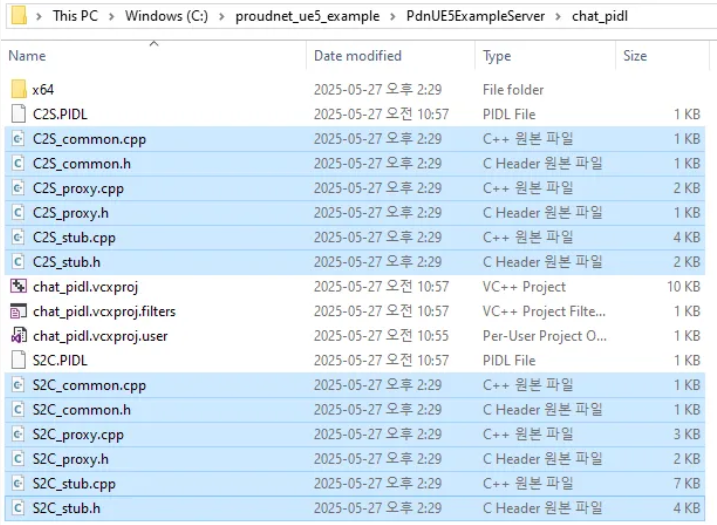The image size is (717, 525).
Task: Expand the chevron after proudnet_ue5_example
Action: 393,16
